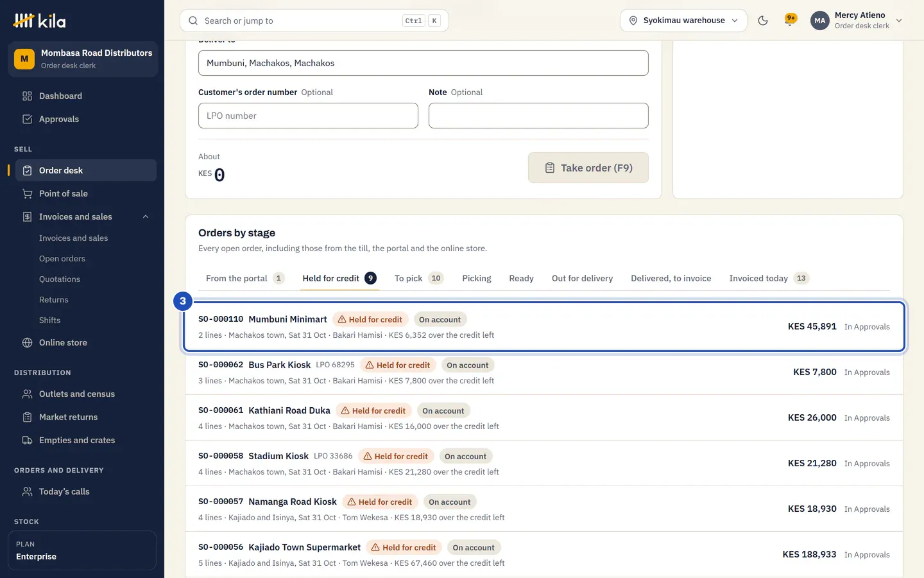Toggle dark mode moon icon
This screenshot has height=578, width=924.
763,21
